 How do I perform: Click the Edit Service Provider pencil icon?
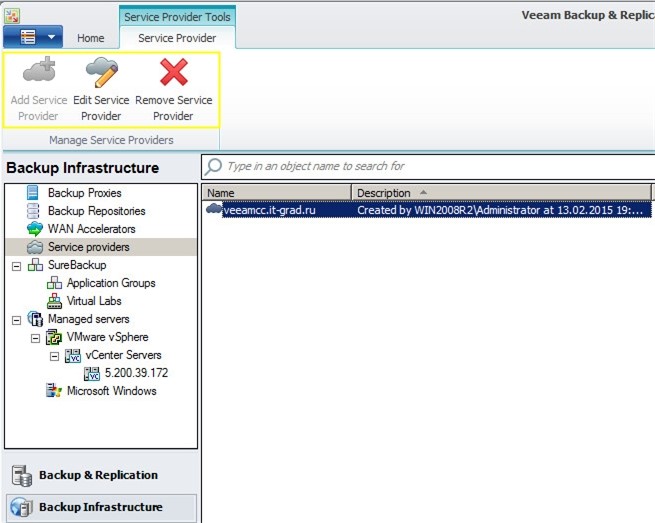(x=101, y=73)
